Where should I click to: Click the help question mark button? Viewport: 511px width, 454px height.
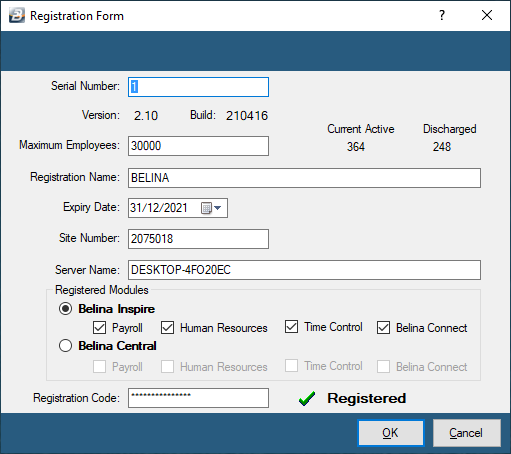pyautogui.click(x=442, y=15)
